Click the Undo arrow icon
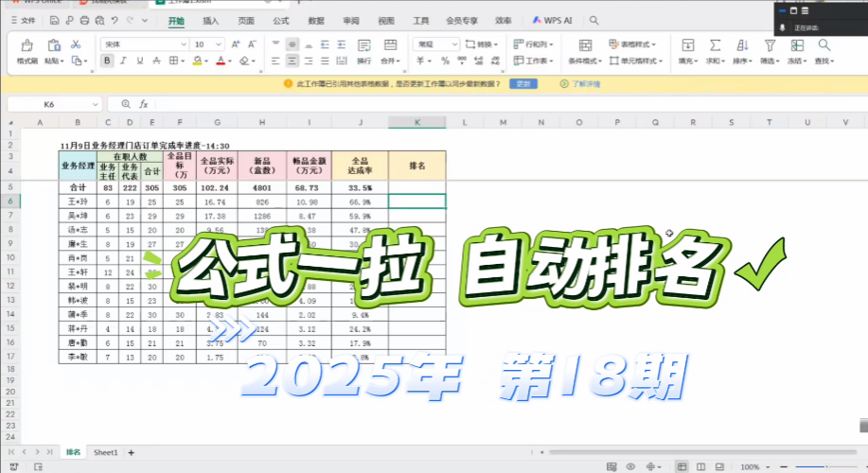 (x=115, y=21)
